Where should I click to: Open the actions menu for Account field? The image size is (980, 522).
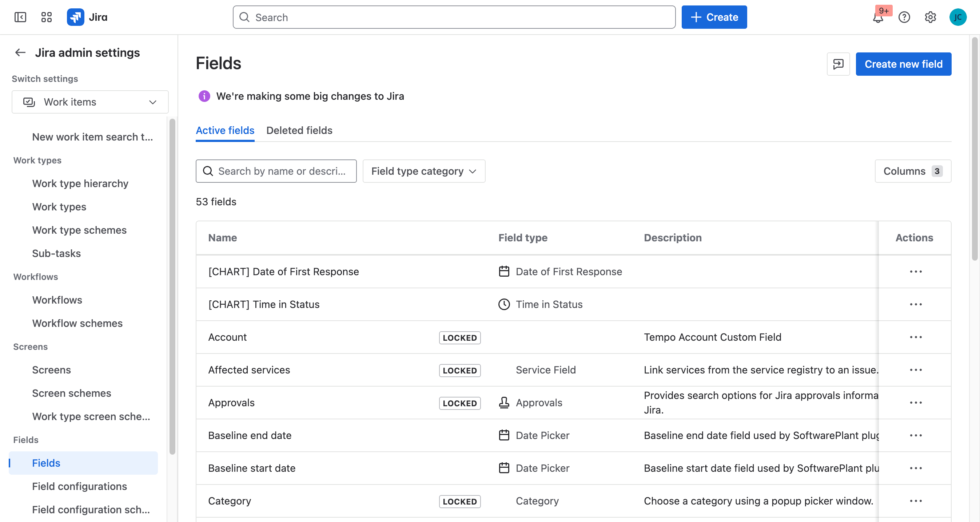(x=916, y=337)
